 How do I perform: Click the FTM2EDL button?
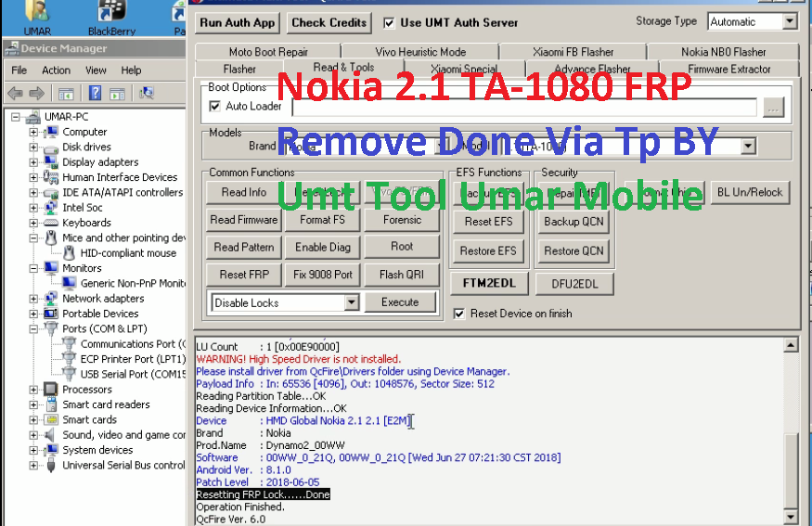pos(489,283)
